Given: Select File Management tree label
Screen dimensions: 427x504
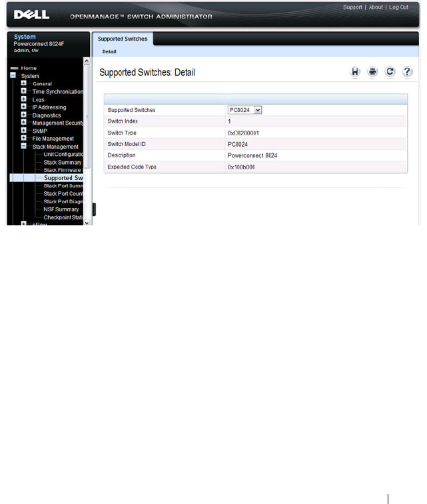Looking at the screenshot, I should 53,139.
